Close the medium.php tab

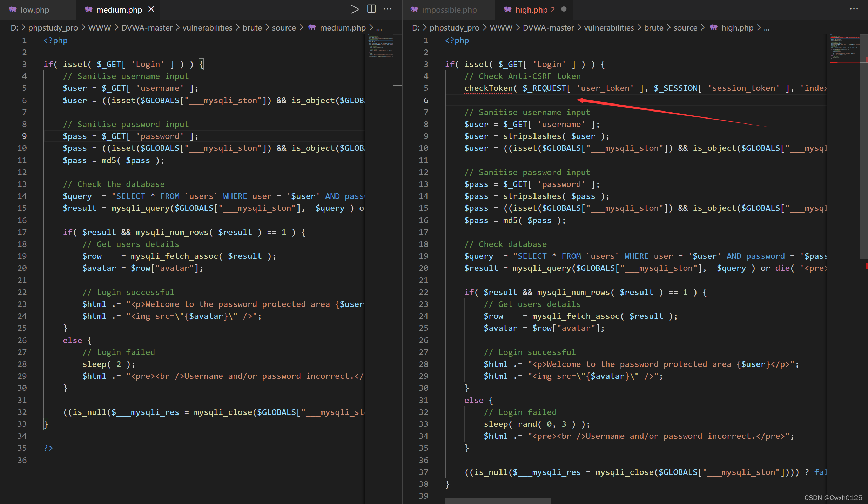click(x=152, y=9)
